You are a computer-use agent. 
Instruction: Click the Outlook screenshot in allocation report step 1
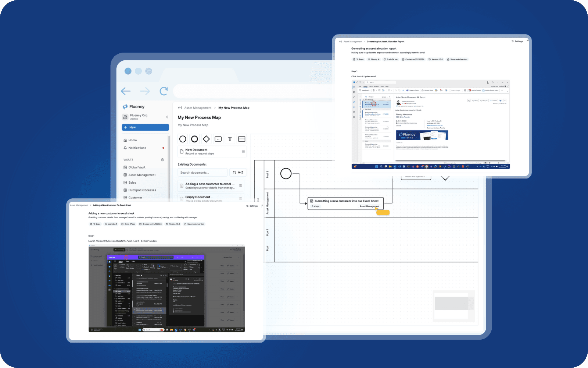(431, 124)
